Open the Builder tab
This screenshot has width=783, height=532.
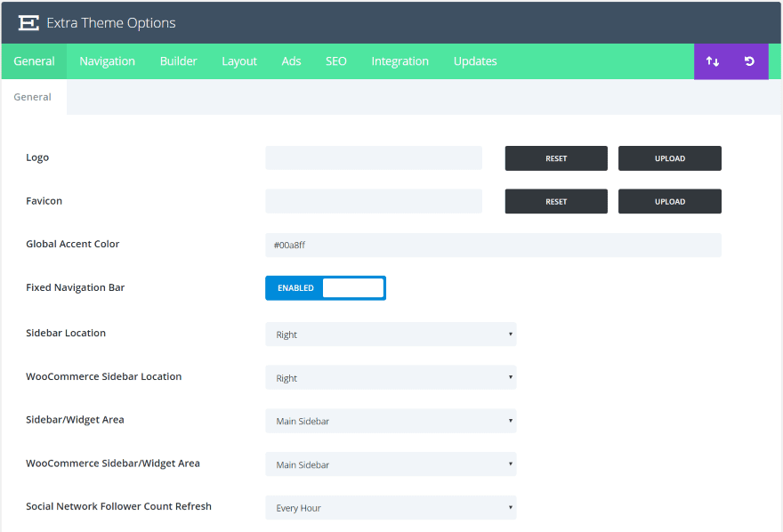178,61
